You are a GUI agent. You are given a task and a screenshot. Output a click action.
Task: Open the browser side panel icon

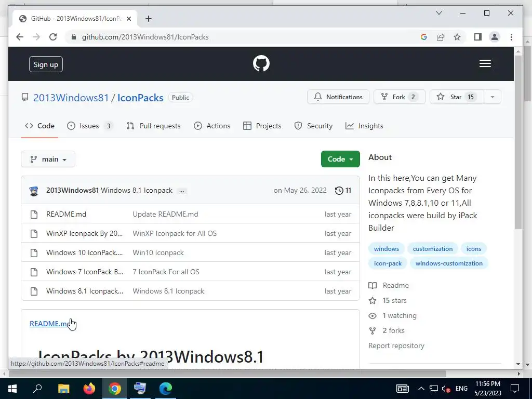click(478, 37)
